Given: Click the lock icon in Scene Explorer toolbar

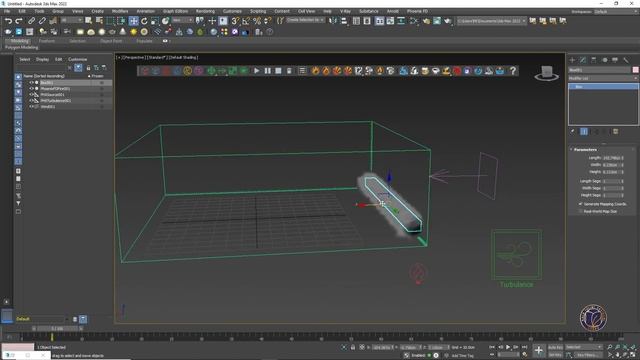Looking at the screenshot, I should coord(88,68).
